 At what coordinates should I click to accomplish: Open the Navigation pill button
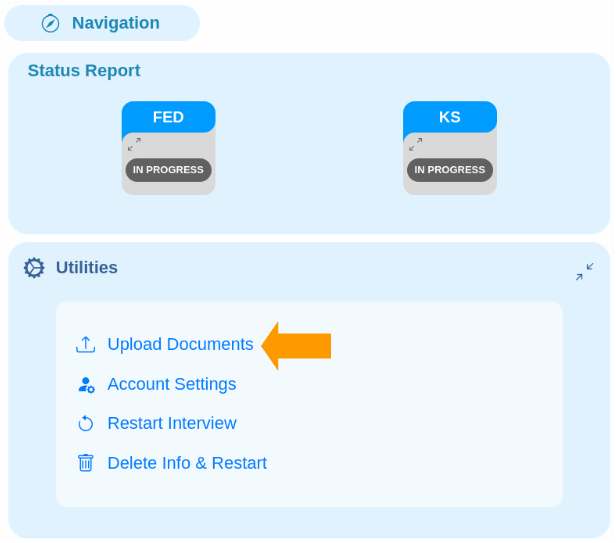tap(102, 23)
